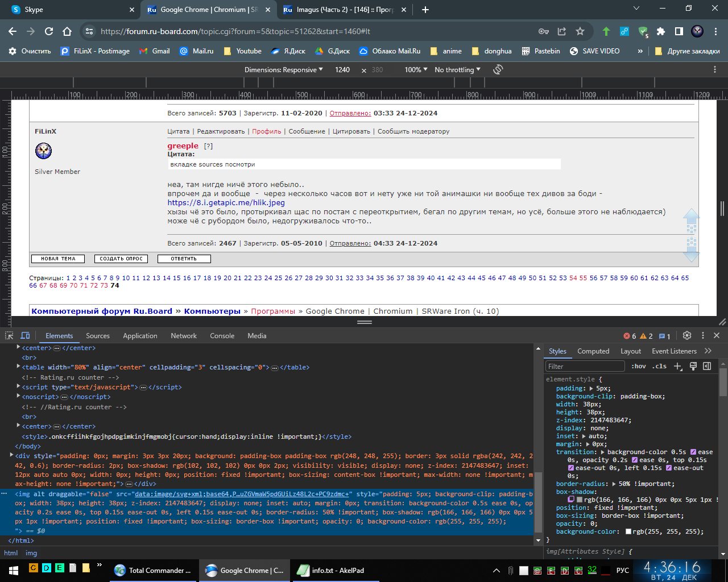
Task: Open Total Commander from the taskbar
Action: pyautogui.click(x=153, y=570)
